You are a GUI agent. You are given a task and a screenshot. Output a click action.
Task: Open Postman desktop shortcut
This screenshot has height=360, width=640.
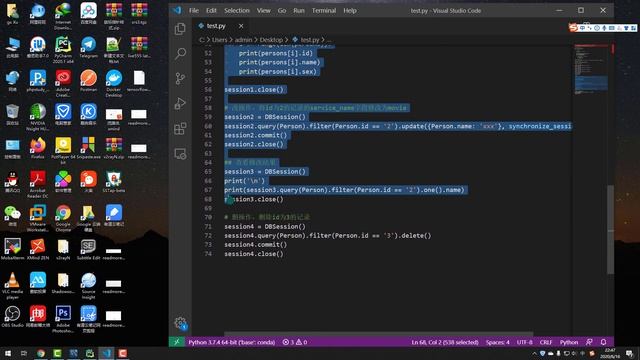coord(88,81)
